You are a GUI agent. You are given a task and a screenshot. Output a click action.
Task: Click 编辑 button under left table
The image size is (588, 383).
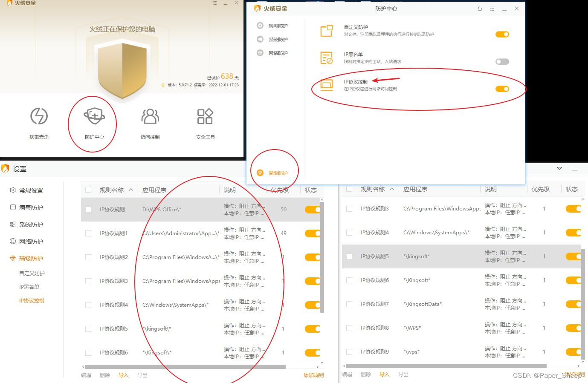tap(86, 375)
